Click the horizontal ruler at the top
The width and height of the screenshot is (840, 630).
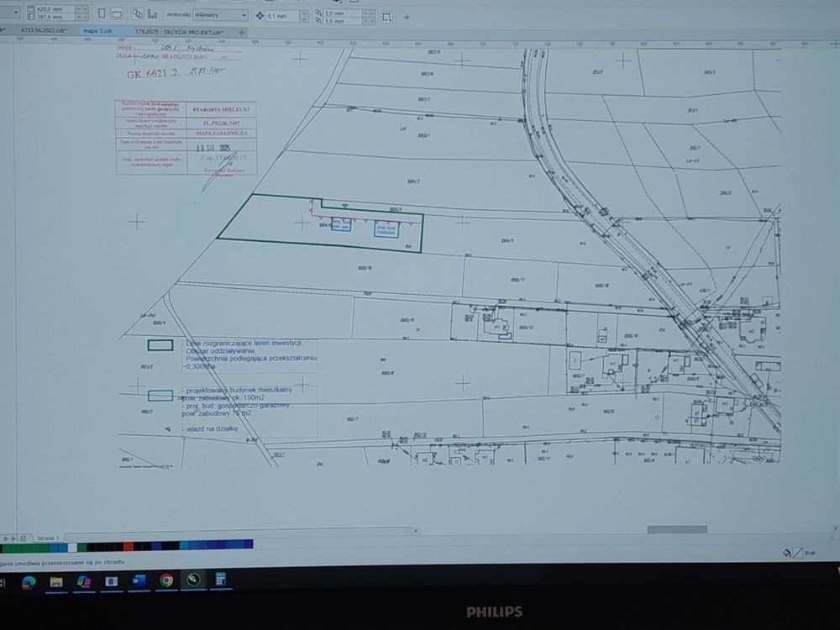pos(420,41)
